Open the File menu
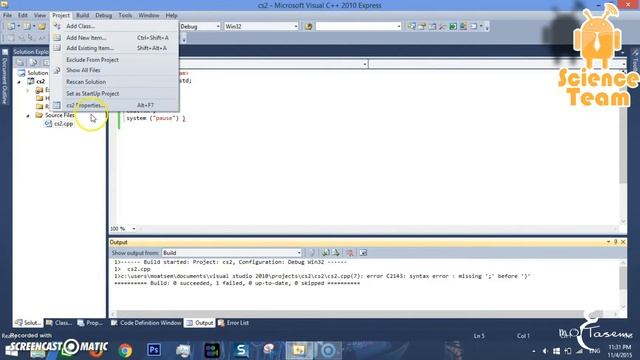The image size is (640, 360). pos(7,16)
